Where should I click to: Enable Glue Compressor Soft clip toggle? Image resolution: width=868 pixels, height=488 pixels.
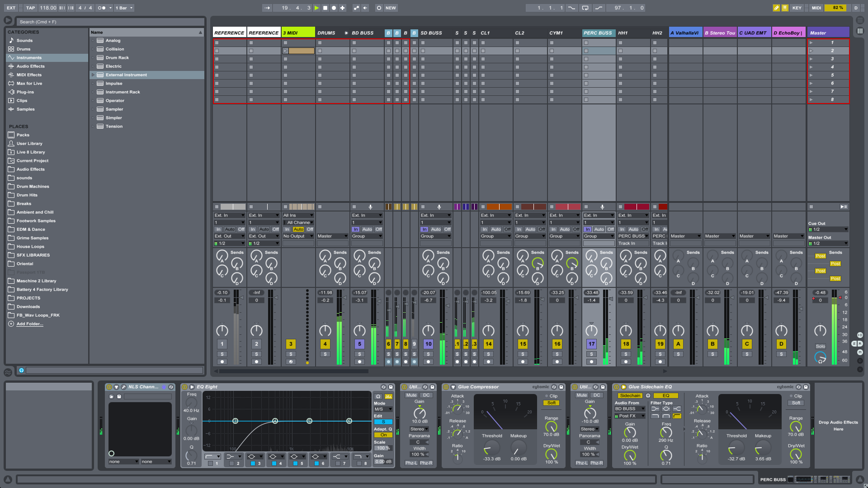[552, 403]
